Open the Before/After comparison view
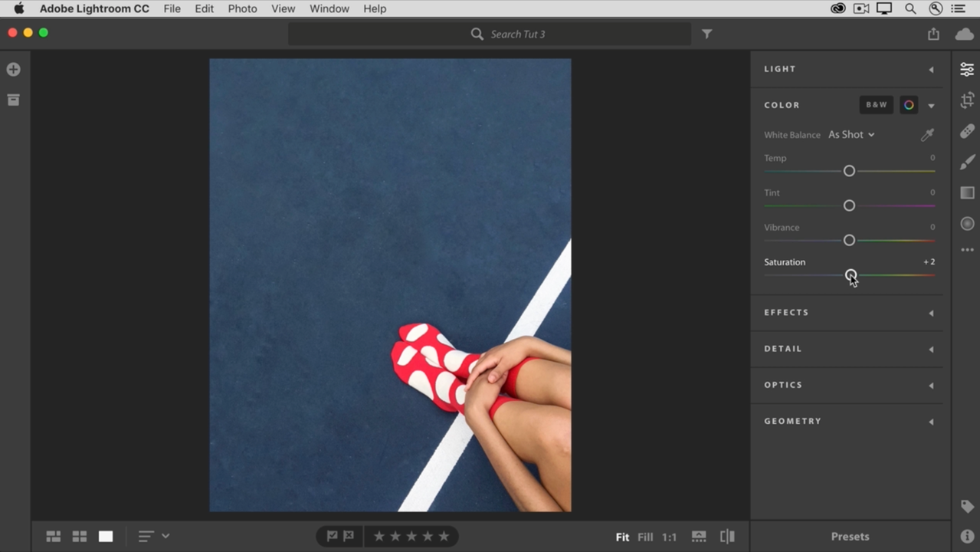The width and height of the screenshot is (980, 552). click(726, 536)
